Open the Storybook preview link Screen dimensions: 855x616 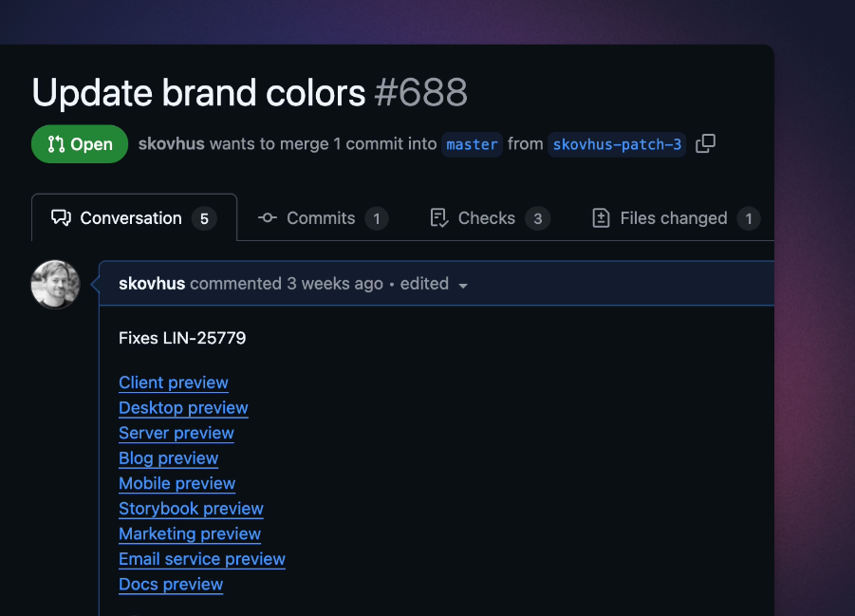coord(191,509)
